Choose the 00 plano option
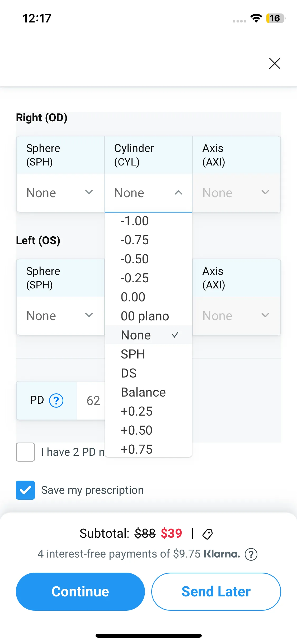The width and height of the screenshot is (297, 644). pos(145,316)
